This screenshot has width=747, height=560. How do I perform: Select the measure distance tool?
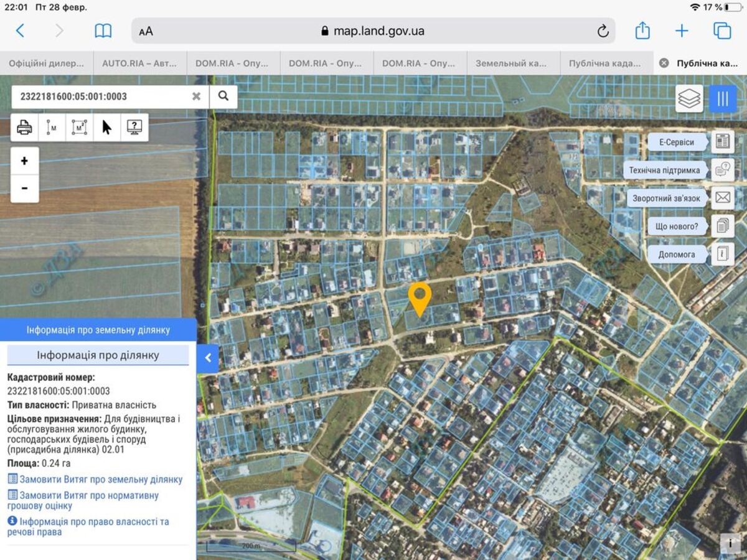click(52, 128)
